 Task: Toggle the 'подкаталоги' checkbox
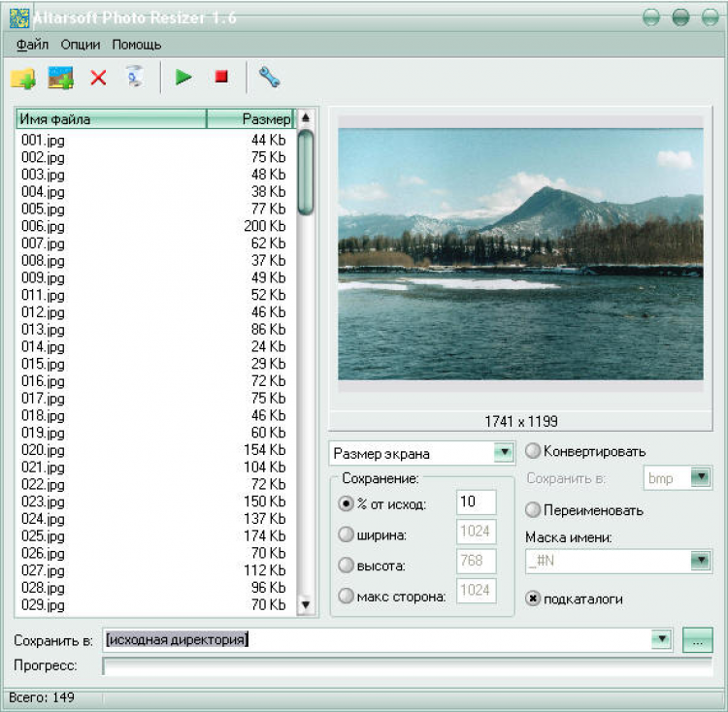(x=533, y=599)
